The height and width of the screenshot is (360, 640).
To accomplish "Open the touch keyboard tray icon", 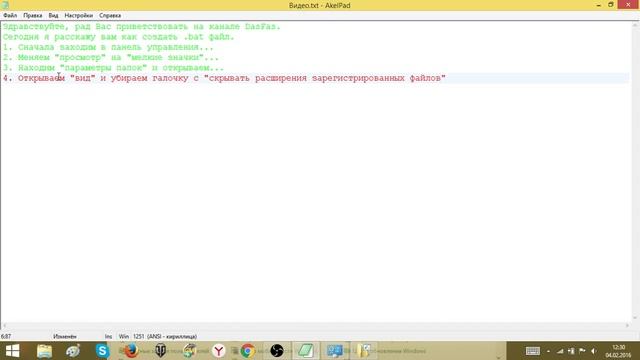I will (x=533, y=351).
